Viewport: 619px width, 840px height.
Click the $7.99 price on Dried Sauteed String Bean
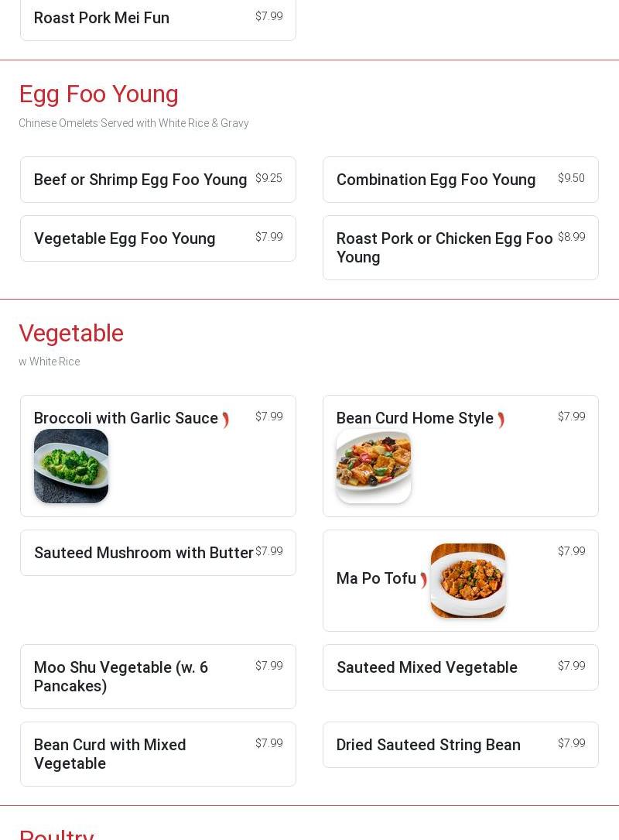[x=571, y=743]
